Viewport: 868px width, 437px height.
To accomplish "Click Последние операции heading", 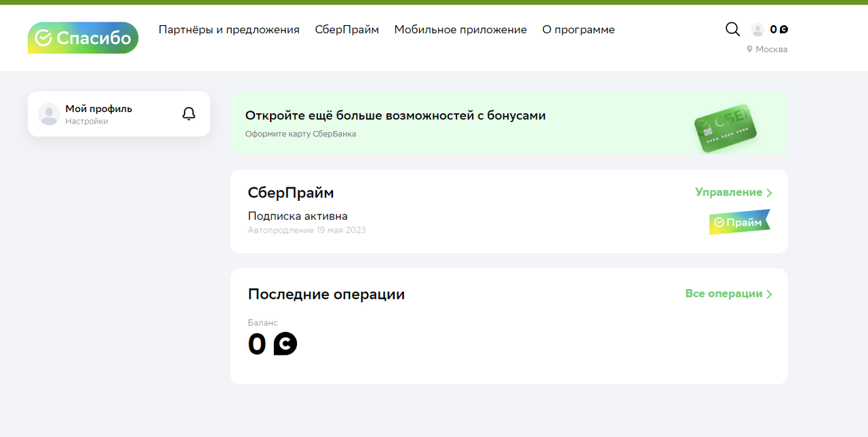I will pyautogui.click(x=326, y=294).
